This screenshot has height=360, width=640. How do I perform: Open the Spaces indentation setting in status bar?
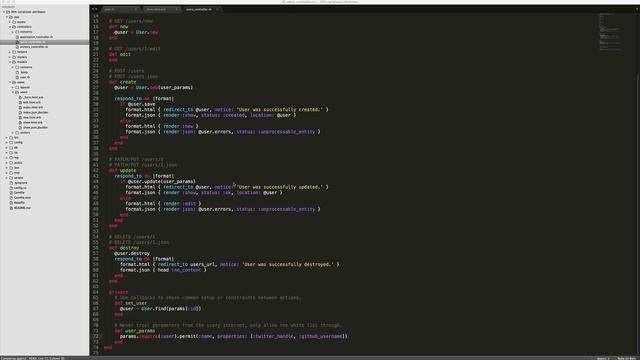(x=603, y=358)
